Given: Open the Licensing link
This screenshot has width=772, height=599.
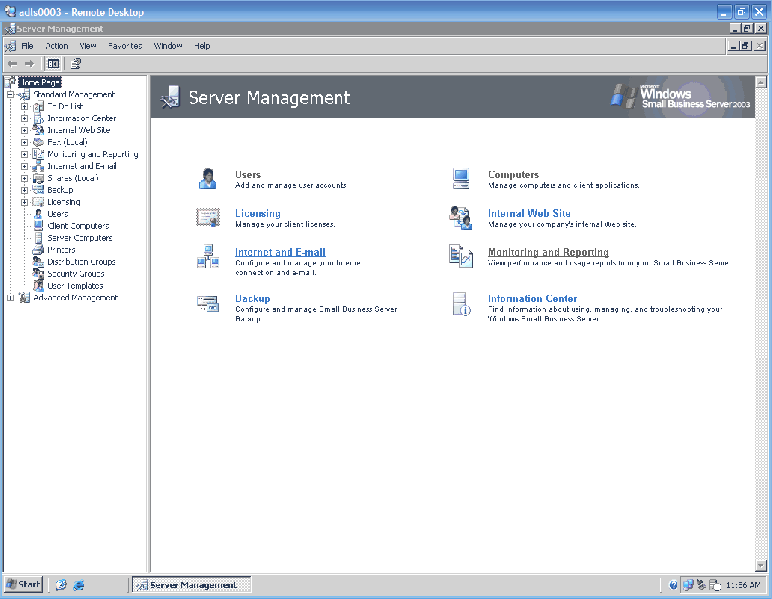Looking at the screenshot, I should point(257,213).
